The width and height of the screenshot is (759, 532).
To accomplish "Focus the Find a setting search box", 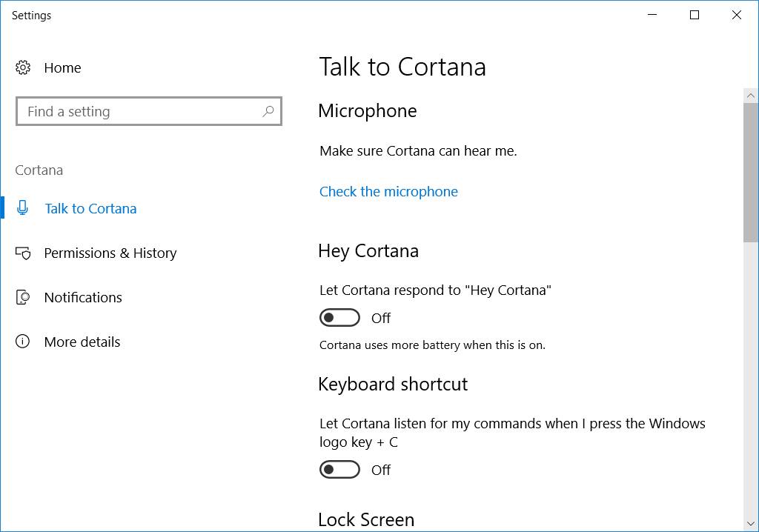I will coord(149,111).
